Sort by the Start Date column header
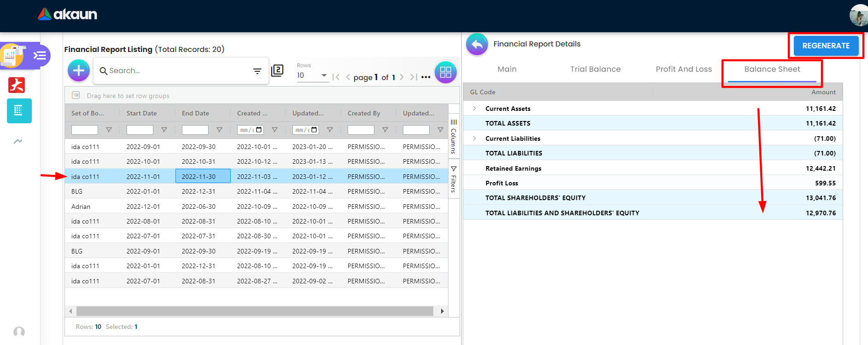Viewport: 868px width, 345px height. [142, 113]
